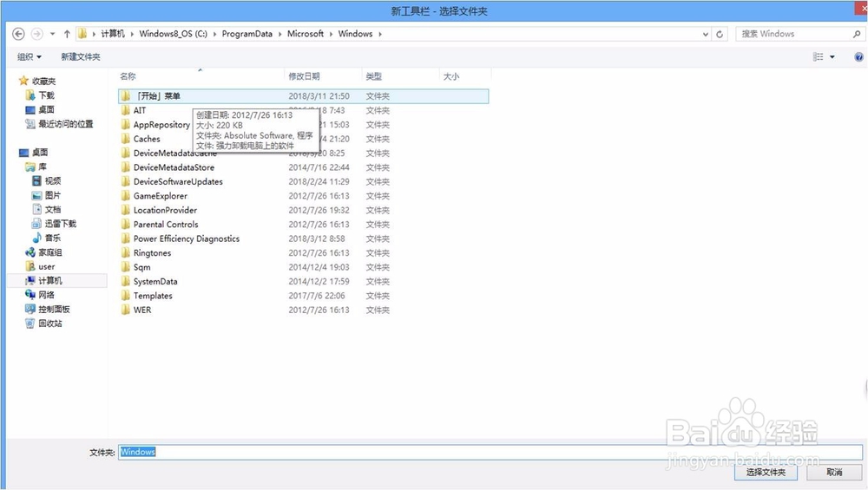This screenshot has width=868, height=490.
Task: Open 图片 library
Action: click(53, 195)
